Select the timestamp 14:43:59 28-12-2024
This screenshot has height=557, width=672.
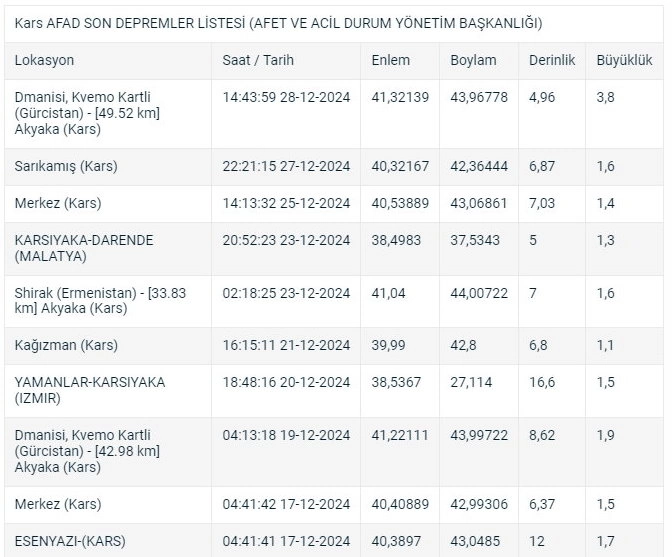click(286, 97)
